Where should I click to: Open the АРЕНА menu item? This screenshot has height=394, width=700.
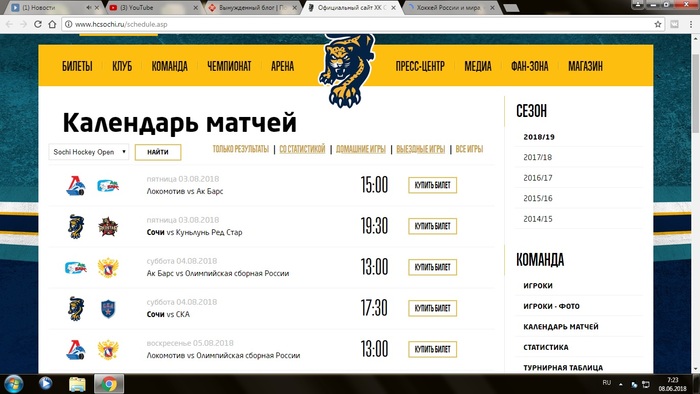click(282, 66)
